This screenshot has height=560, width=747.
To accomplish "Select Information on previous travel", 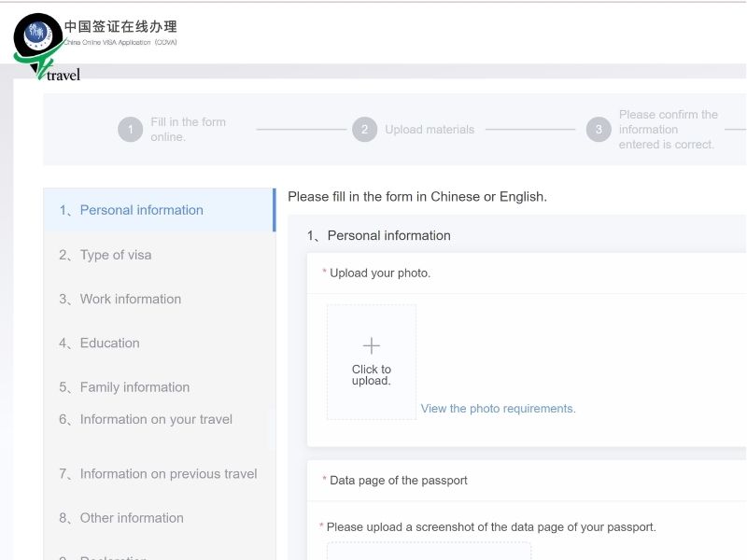I will tap(168, 474).
